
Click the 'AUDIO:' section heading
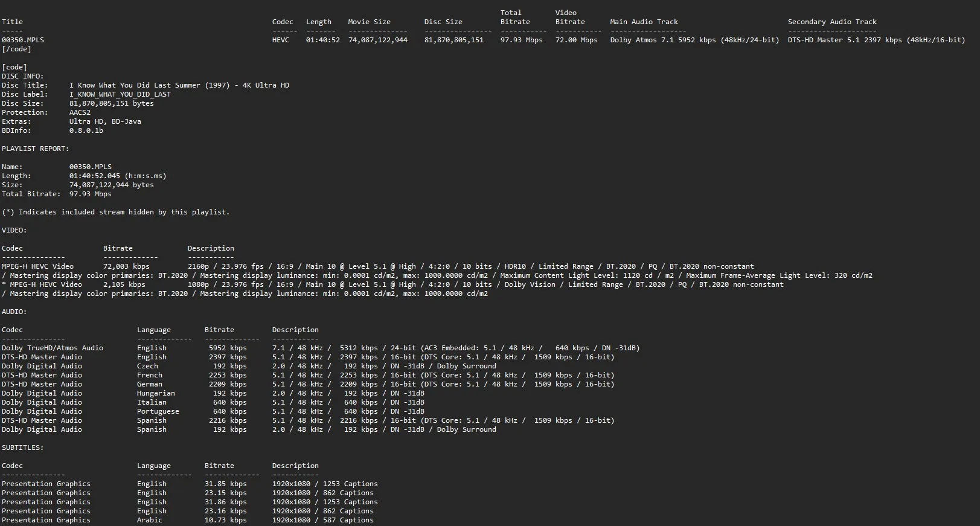click(x=14, y=312)
